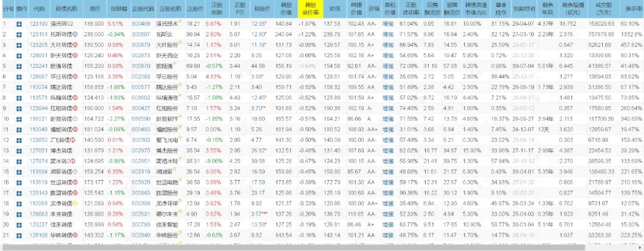Sort by 到期时间 column header
The height and width of the screenshot is (251, 644).
[x=524, y=8]
